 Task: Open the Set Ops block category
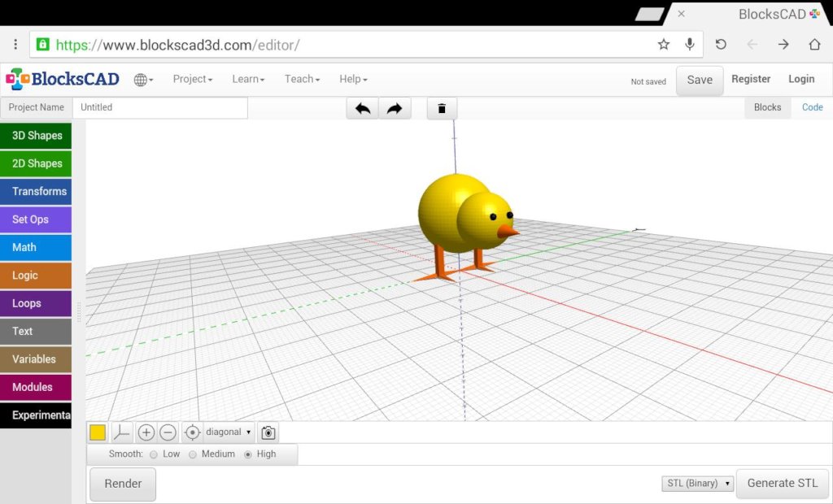36,219
